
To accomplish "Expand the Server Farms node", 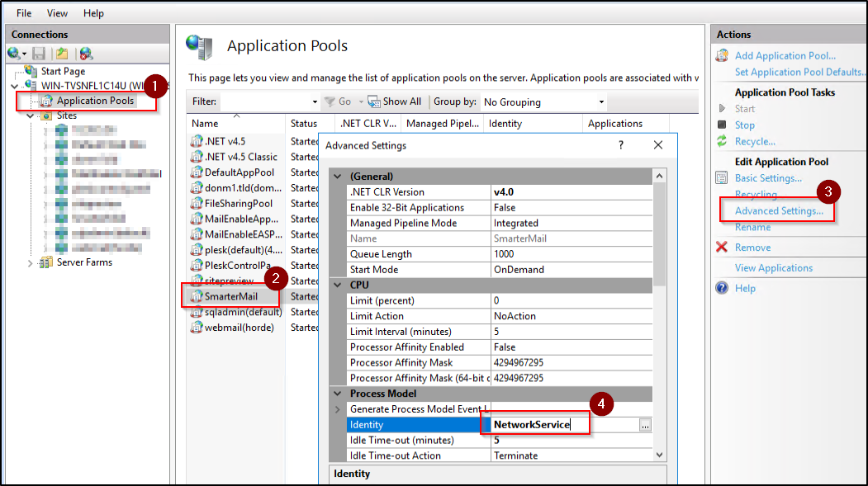I will [31, 263].
